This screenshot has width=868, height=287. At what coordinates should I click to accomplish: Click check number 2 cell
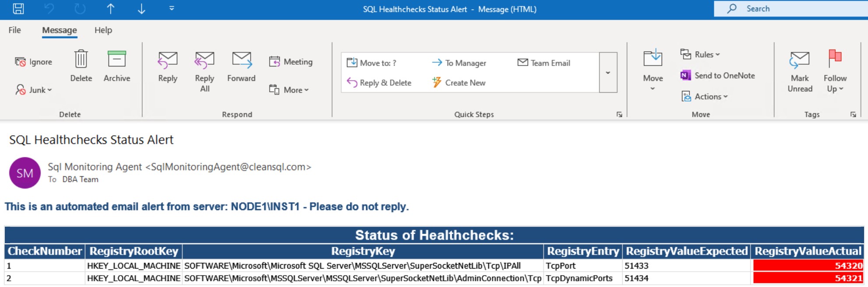(x=45, y=278)
